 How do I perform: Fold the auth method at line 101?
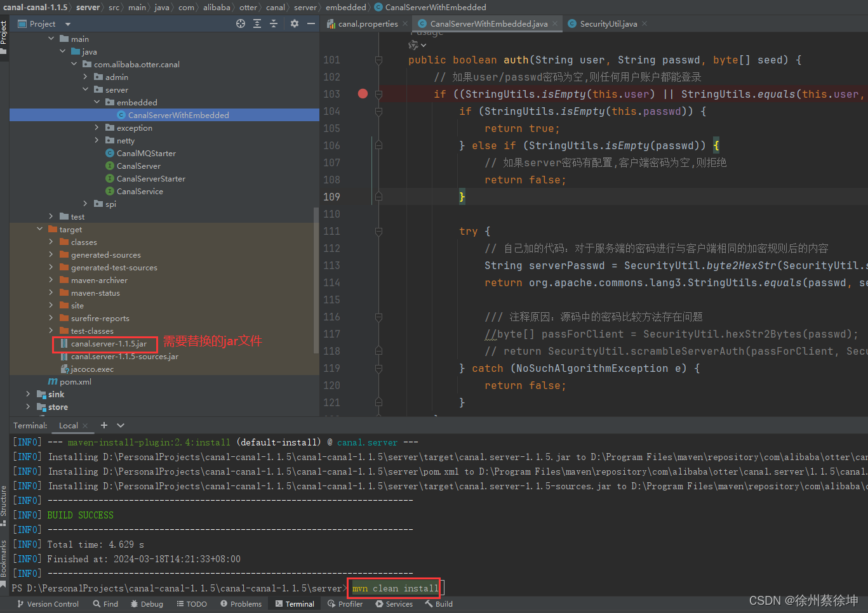pos(378,60)
